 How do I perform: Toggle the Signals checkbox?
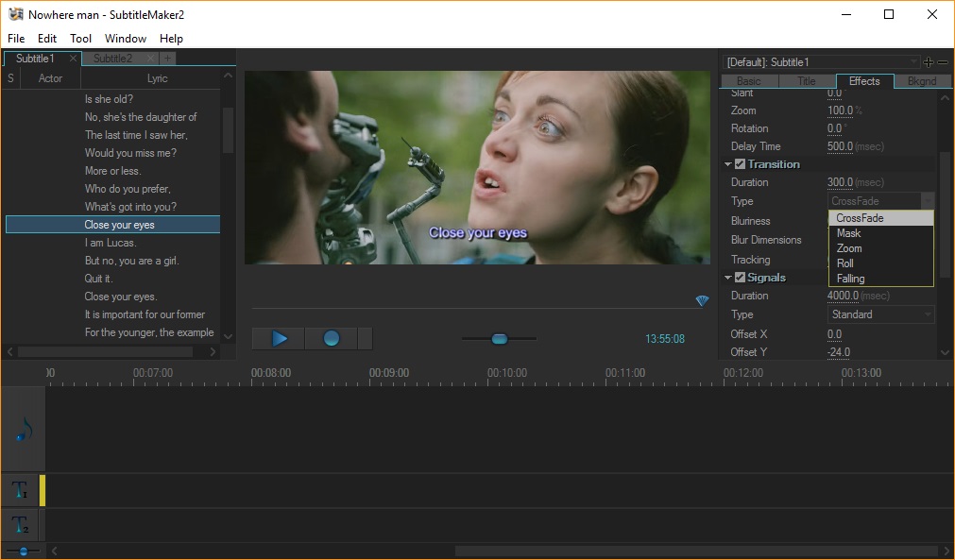(740, 277)
